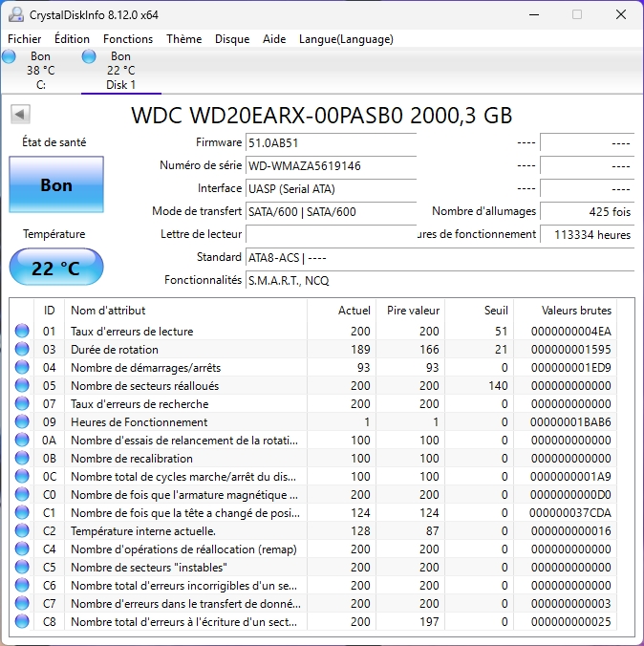644x646 pixels.
Task: Open the Fonctions menu
Action: (x=128, y=39)
